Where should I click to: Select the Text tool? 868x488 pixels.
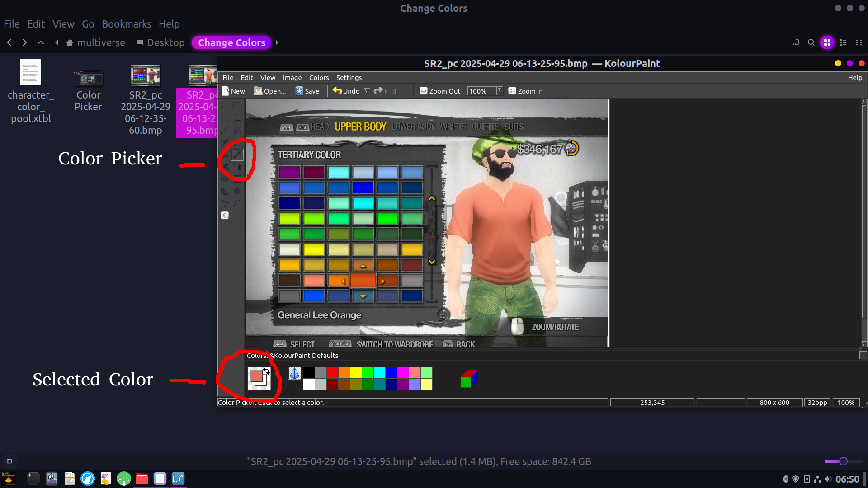[237, 118]
